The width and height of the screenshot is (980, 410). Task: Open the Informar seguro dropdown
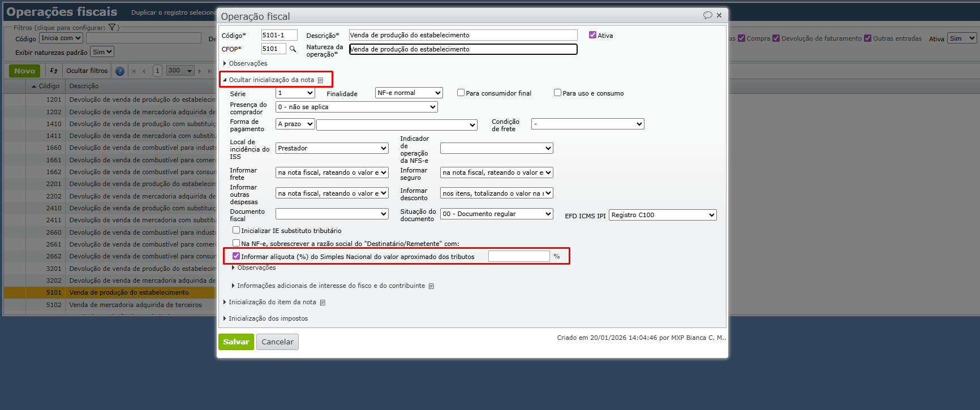coord(496,172)
